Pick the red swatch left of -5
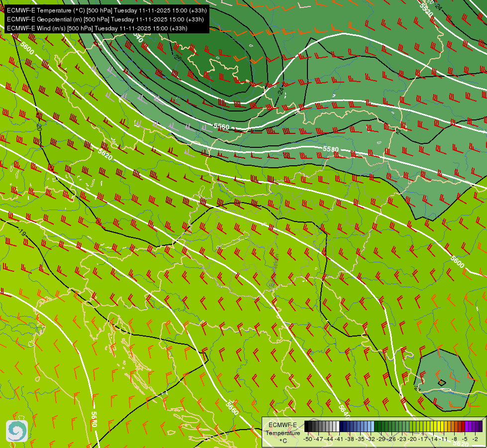Screen dimensions: 487x448 (463, 426)
